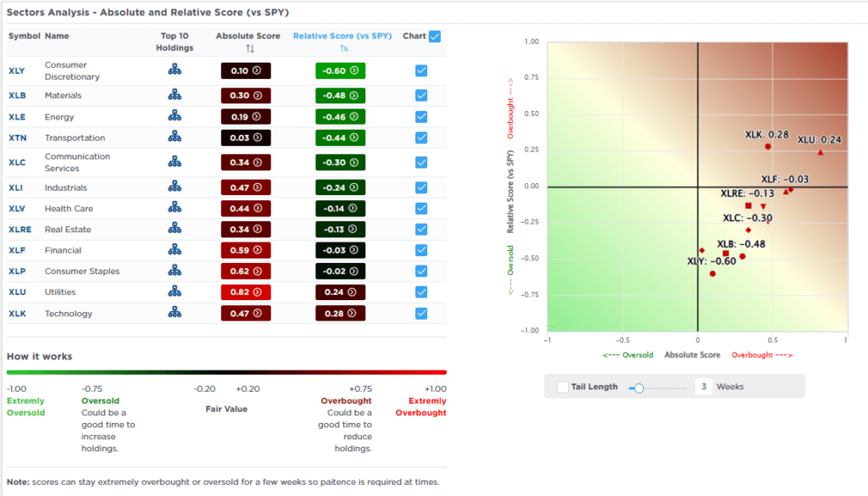Image resolution: width=868 pixels, height=496 pixels.
Task: Open Top 10 Holdings icon for XLK
Action: 175,312
